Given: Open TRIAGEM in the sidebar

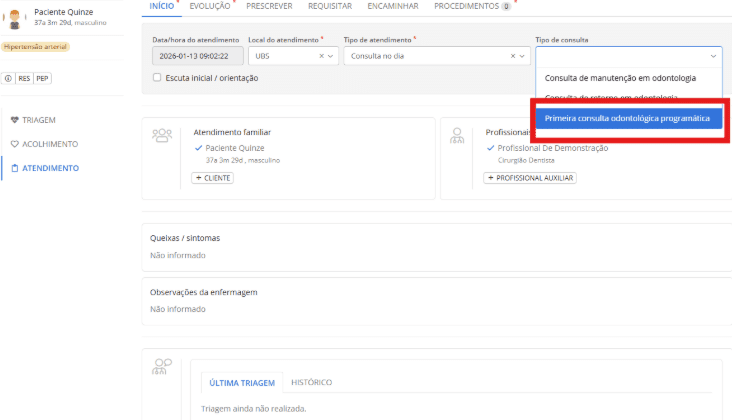Looking at the screenshot, I should click(39, 120).
